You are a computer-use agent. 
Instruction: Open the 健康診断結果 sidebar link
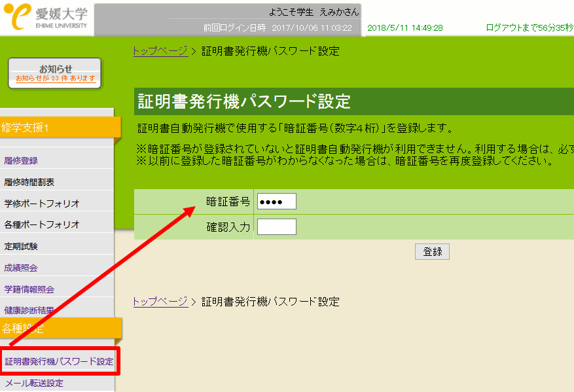[x=29, y=310]
